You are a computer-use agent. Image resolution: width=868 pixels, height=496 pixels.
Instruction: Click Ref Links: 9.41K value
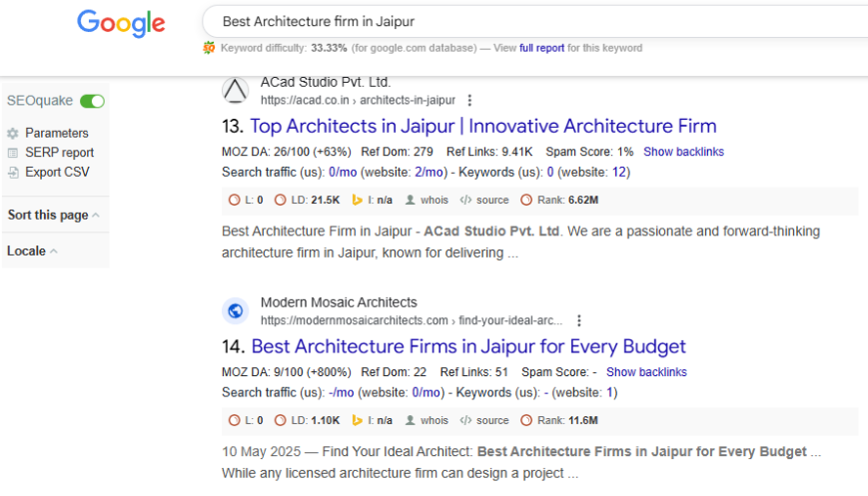coord(489,152)
